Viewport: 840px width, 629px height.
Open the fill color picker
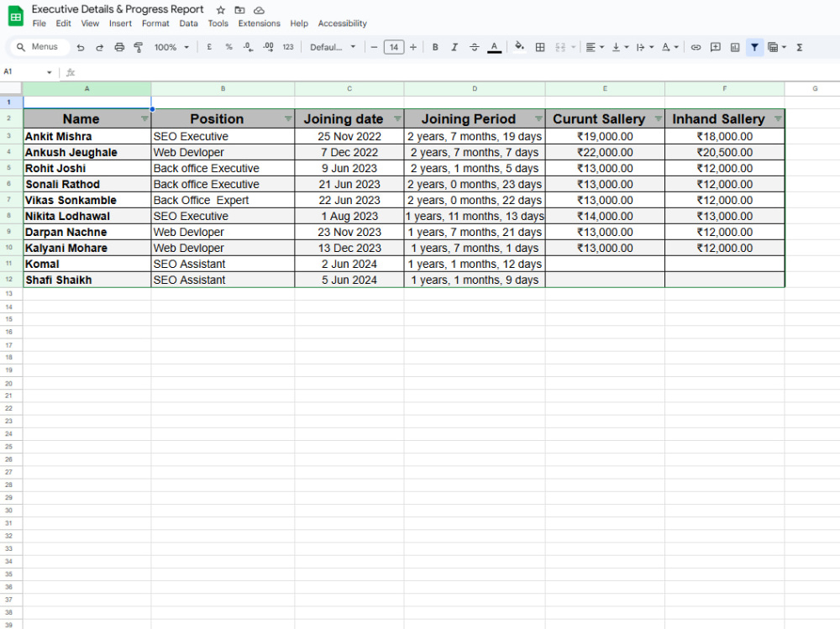[x=519, y=47]
